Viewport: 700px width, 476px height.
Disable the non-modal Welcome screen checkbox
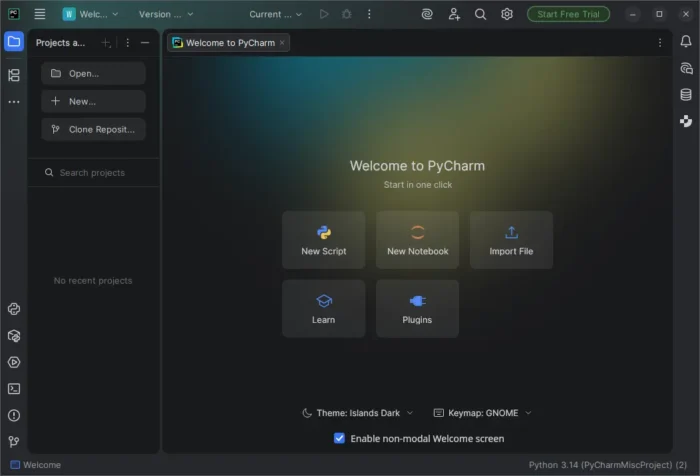click(x=340, y=438)
